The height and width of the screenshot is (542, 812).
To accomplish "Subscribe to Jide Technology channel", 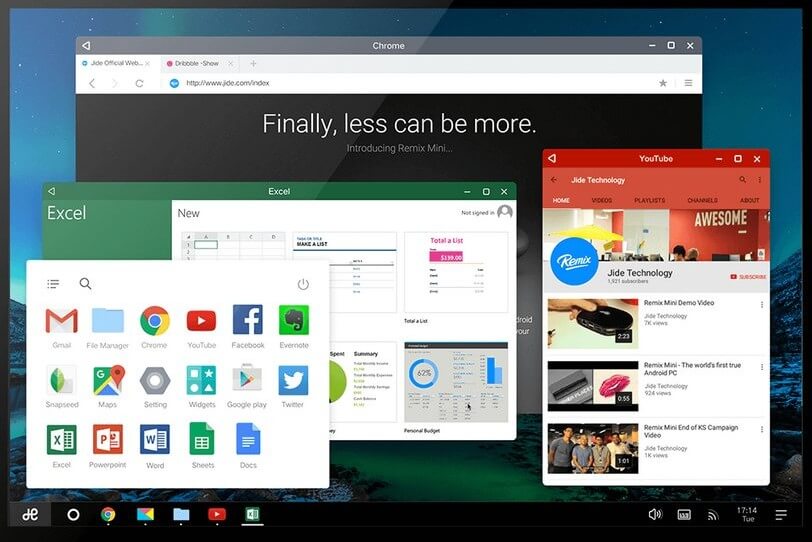I will [x=748, y=277].
